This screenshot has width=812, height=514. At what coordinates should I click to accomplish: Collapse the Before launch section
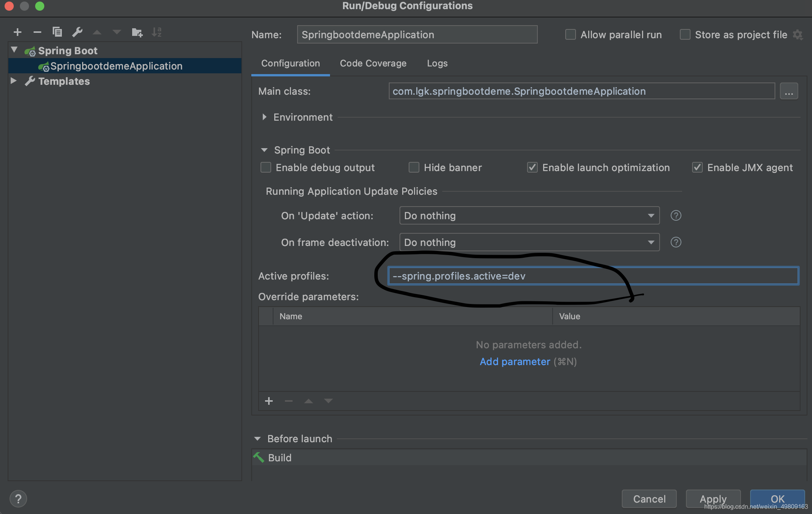coord(257,439)
